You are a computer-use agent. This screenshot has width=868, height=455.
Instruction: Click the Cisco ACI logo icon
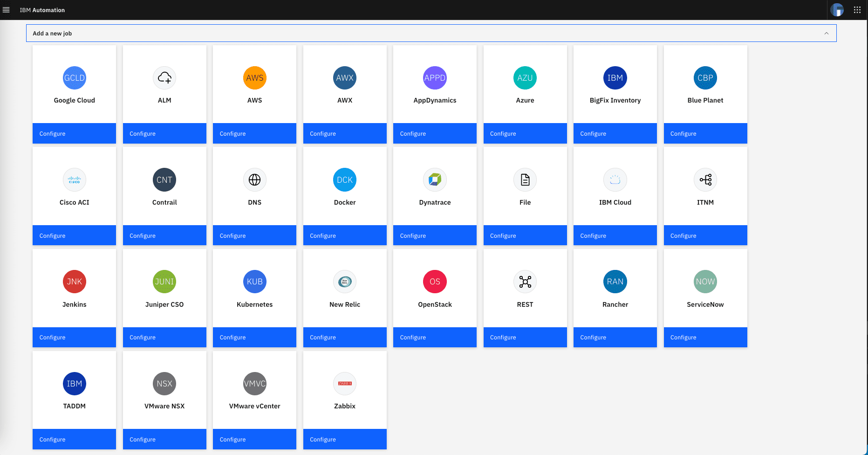75,180
